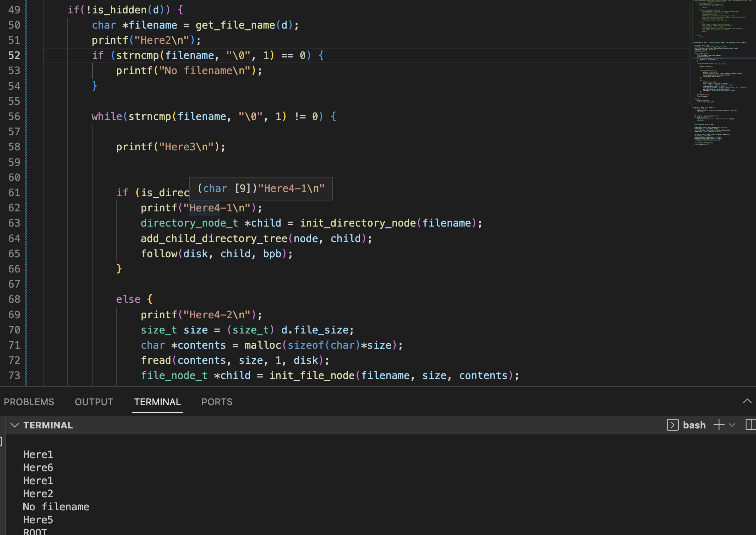Image resolution: width=756 pixels, height=535 pixels.
Task: Click line number 52 in gutter
Action: pyautogui.click(x=14, y=55)
